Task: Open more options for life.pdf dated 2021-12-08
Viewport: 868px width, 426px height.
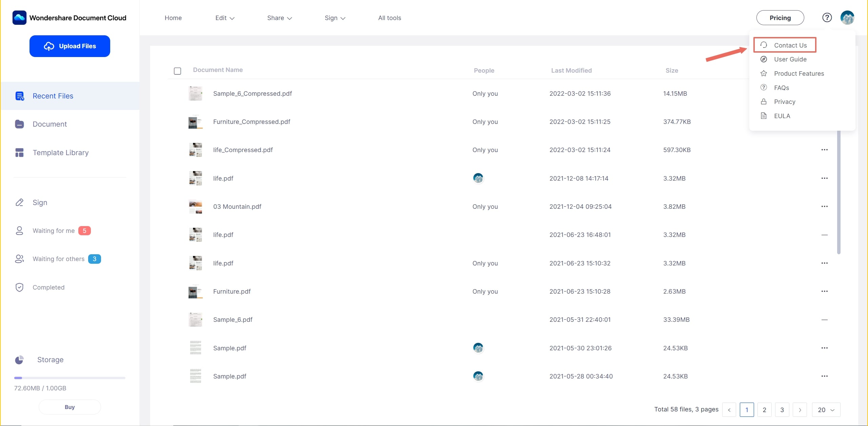Action: pos(825,178)
